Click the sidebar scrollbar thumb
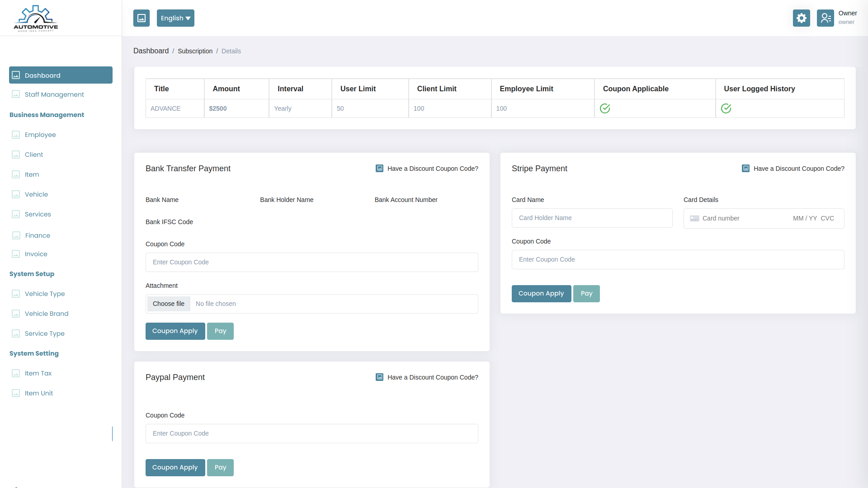868x488 pixels. tap(112, 434)
